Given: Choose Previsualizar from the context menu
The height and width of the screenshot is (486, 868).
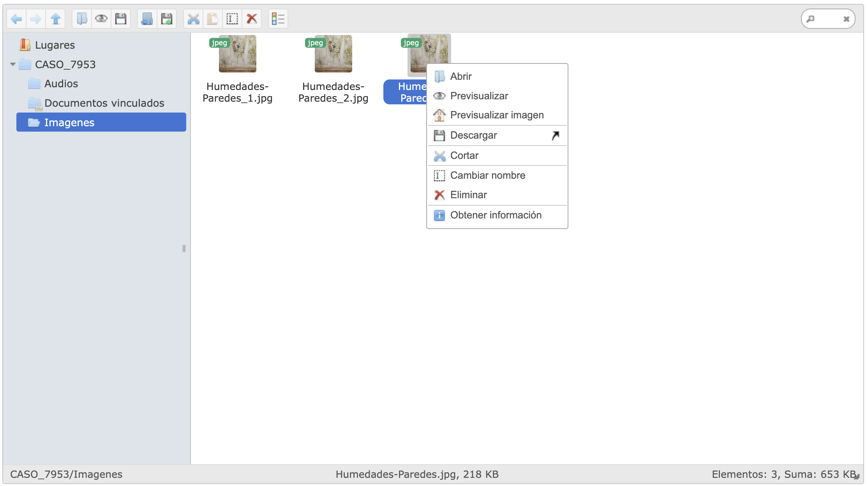Looking at the screenshot, I should (497, 96).
